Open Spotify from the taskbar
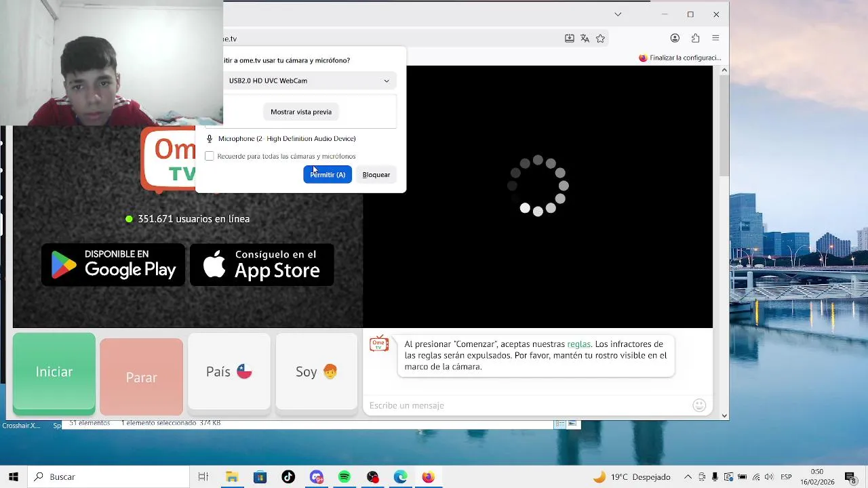The image size is (868, 488). click(344, 477)
